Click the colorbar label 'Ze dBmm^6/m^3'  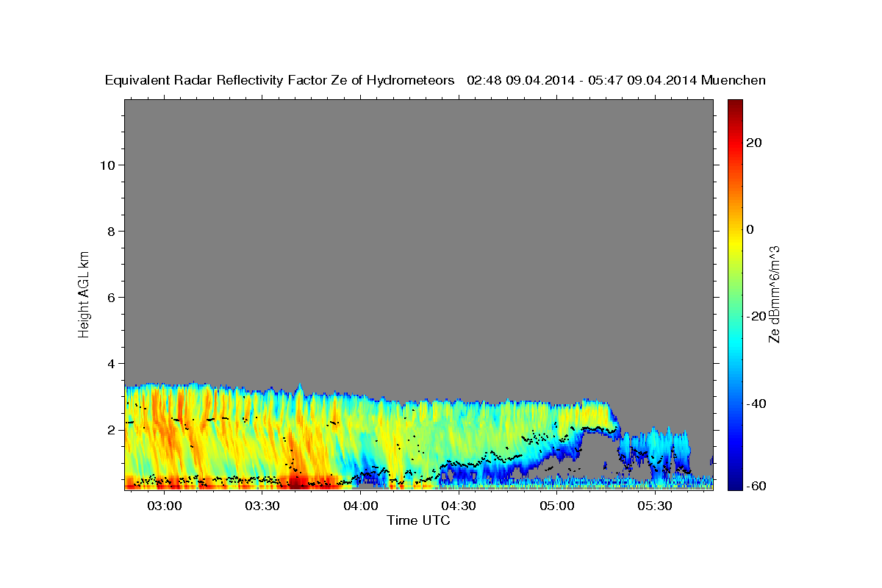pyautogui.click(x=774, y=295)
